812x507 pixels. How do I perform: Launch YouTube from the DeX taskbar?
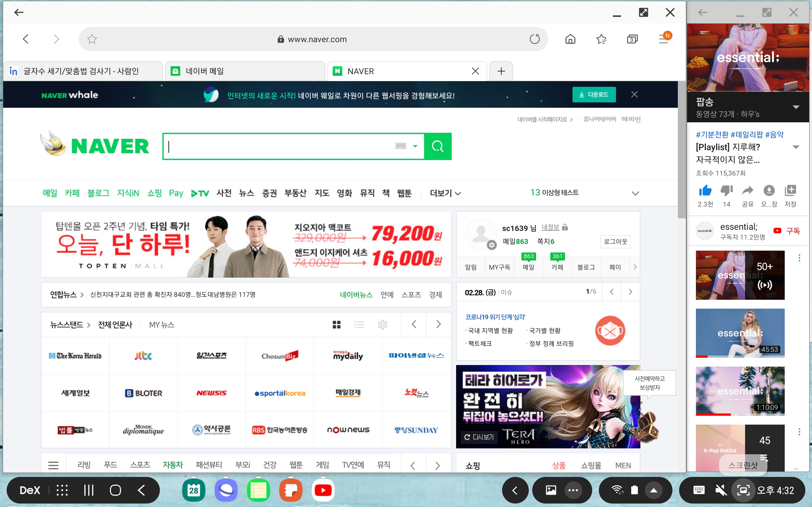323,490
